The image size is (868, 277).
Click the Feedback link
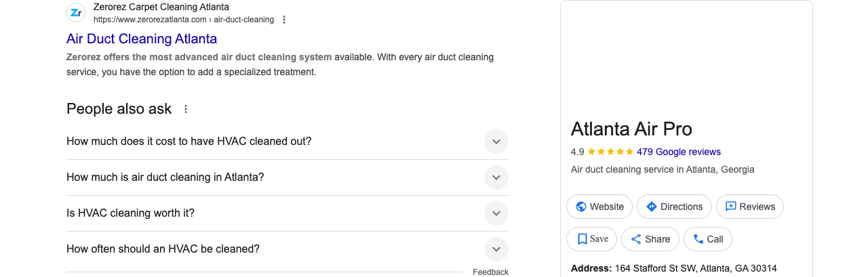[x=490, y=272]
